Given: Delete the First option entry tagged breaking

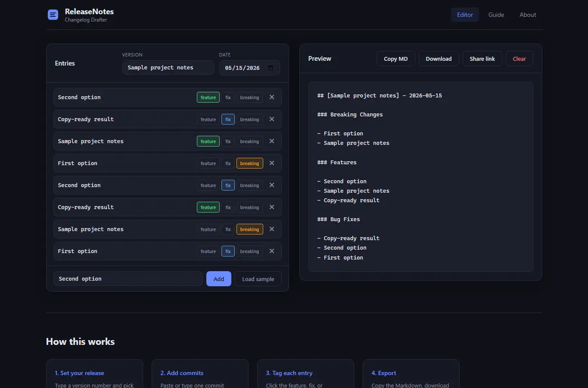Looking at the screenshot, I should 272,163.
